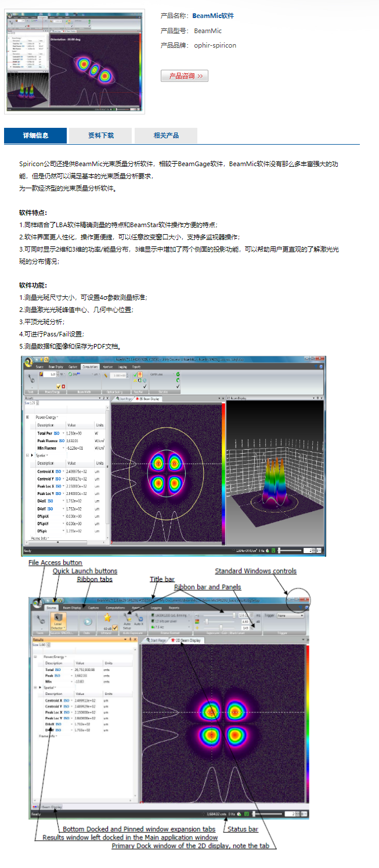This screenshot has width=379, height=868.
Task: Select Reports ribbon tab in 3D-display screenshot
Action: click(136, 367)
